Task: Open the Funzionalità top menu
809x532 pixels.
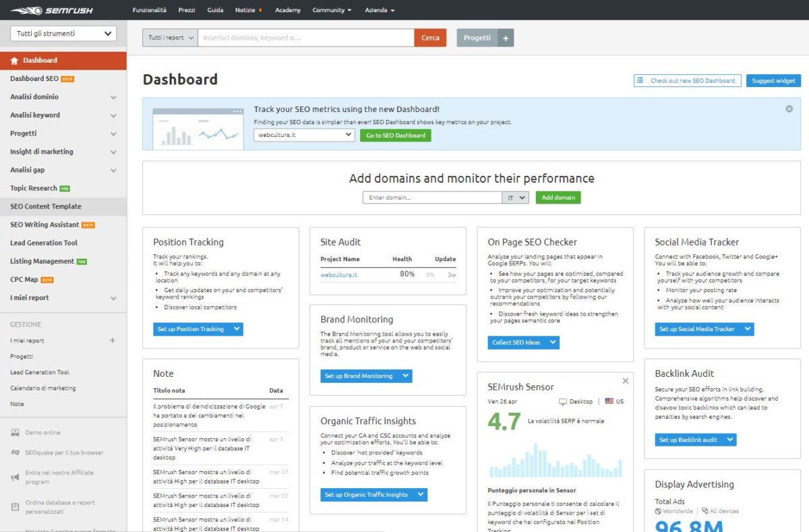Action: coord(149,10)
